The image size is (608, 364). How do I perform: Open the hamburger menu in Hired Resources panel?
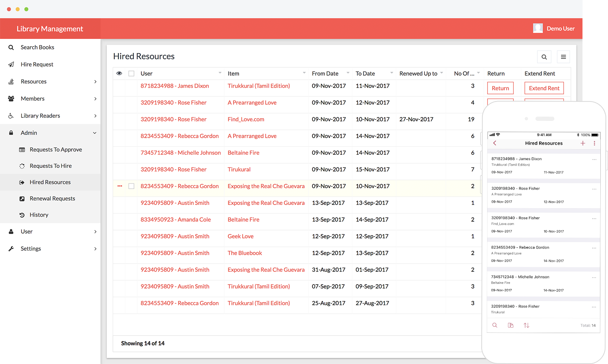point(563,57)
